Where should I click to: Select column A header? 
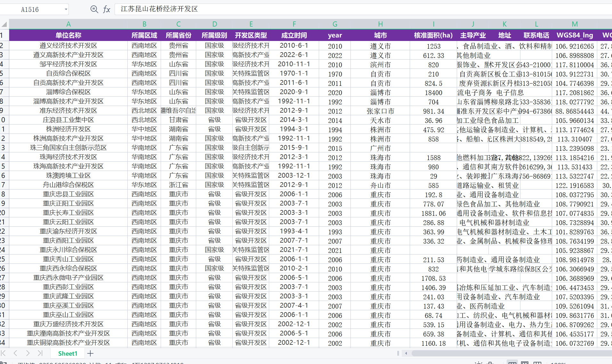click(68, 24)
